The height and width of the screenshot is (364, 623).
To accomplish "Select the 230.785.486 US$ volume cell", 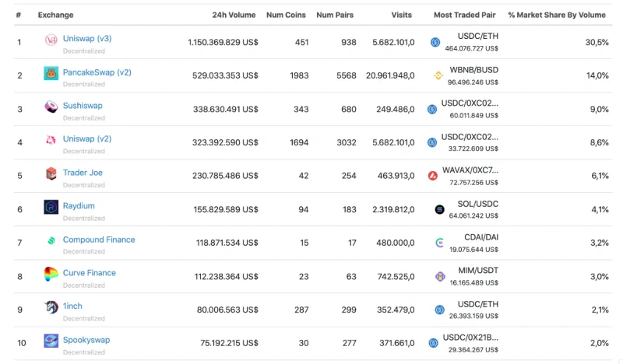I will [x=225, y=176].
